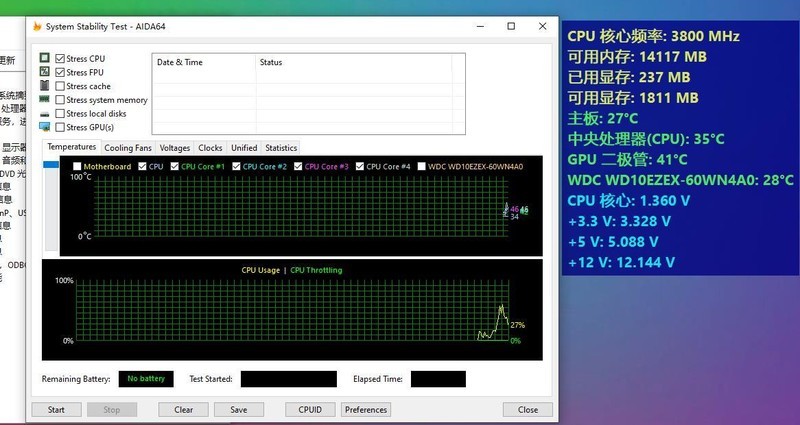The width and height of the screenshot is (800, 425).
Task: Enable the Stress GPU(s) checkbox
Action: (x=60, y=127)
